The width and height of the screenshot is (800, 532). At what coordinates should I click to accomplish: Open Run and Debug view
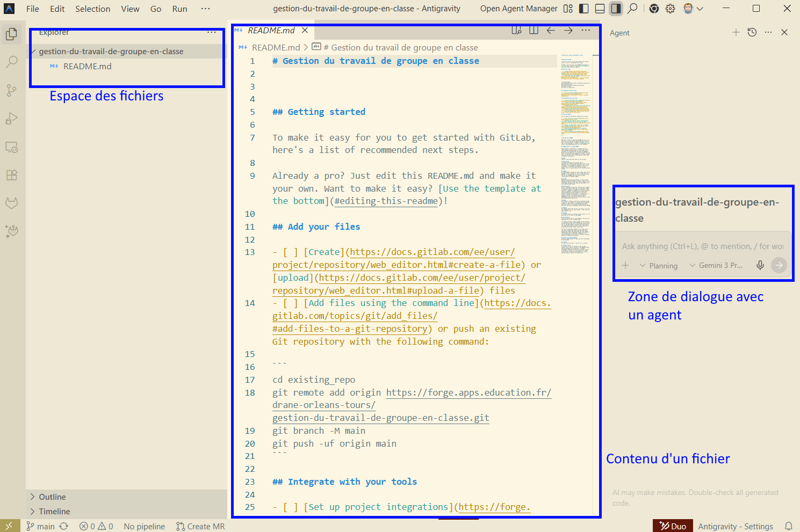click(11, 119)
